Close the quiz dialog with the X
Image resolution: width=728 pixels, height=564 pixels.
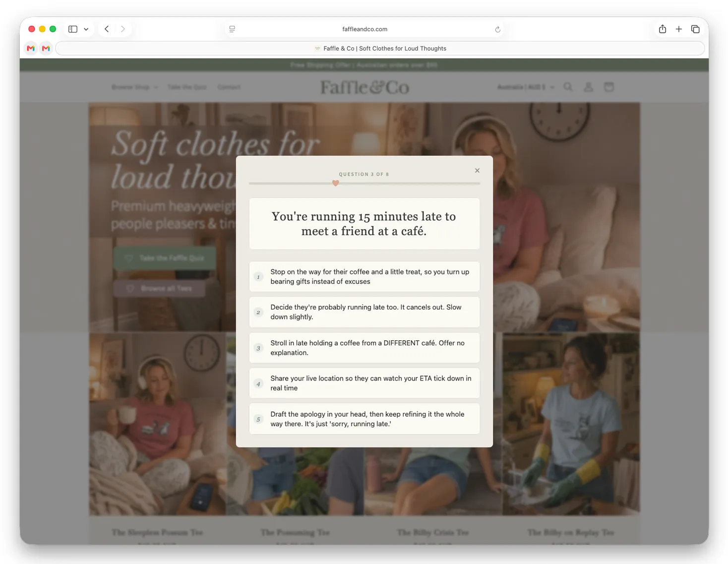coord(477,171)
